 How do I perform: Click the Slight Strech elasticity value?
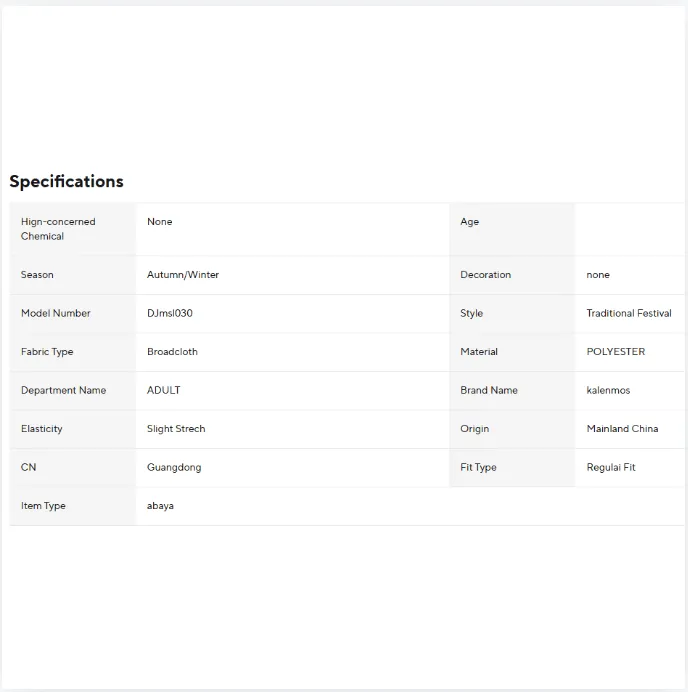[x=176, y=429]
